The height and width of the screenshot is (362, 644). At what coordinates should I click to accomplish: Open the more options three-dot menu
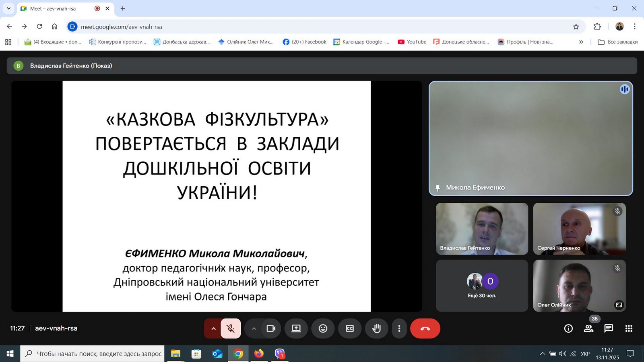coord(399,329)
